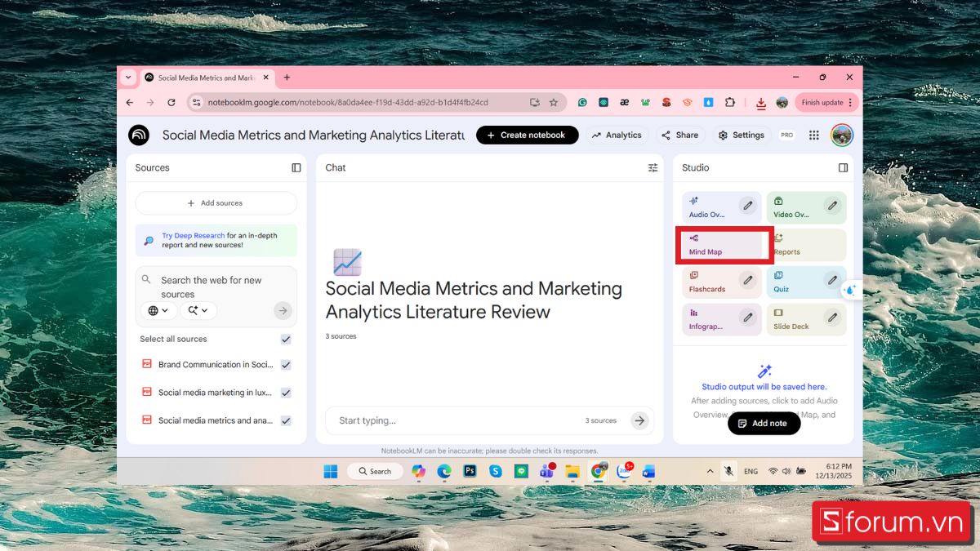Open Mind Map in Studio
980x551 pixels.
click(x=724, y=245)
